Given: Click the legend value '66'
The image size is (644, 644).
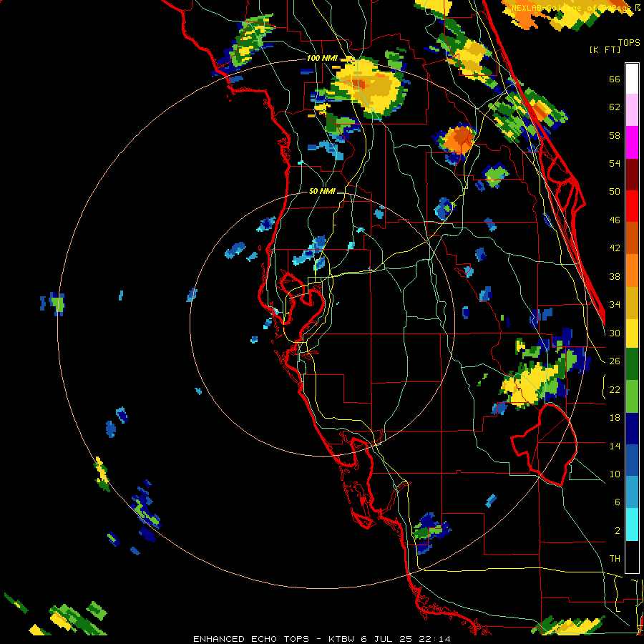Looking at the screenshot, I should coord(615,79).
